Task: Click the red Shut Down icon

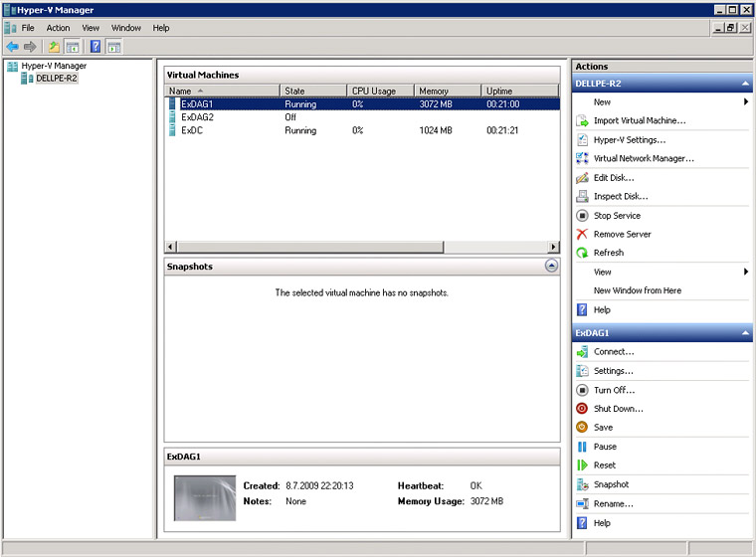Action: (x=582, y=409)
